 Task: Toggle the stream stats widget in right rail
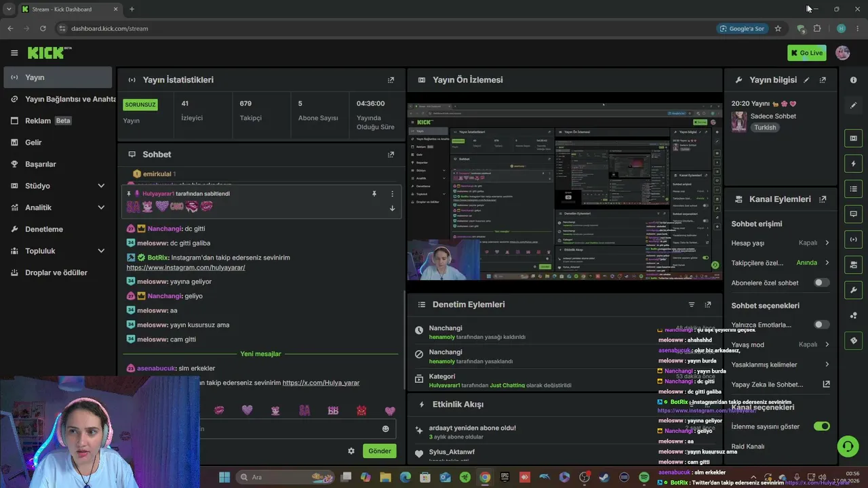[853, 239]
